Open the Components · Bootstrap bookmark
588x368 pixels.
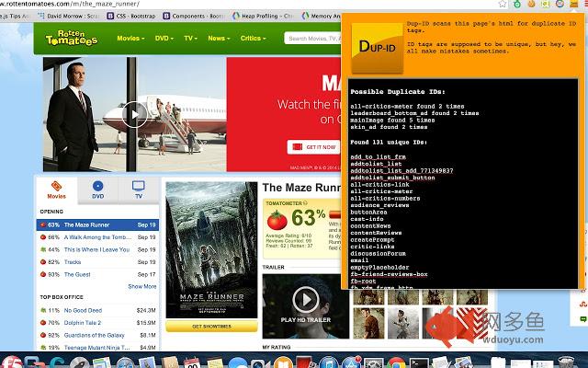194,16
